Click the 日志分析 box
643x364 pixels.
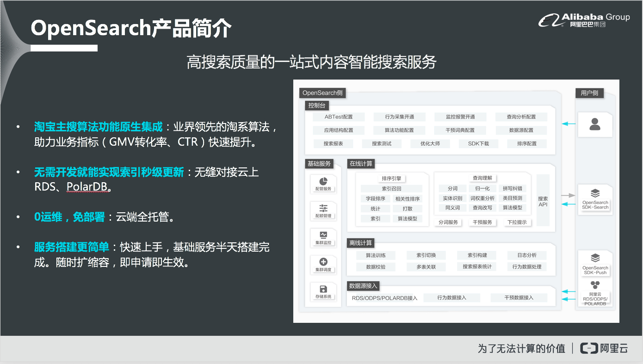point(527,255)
